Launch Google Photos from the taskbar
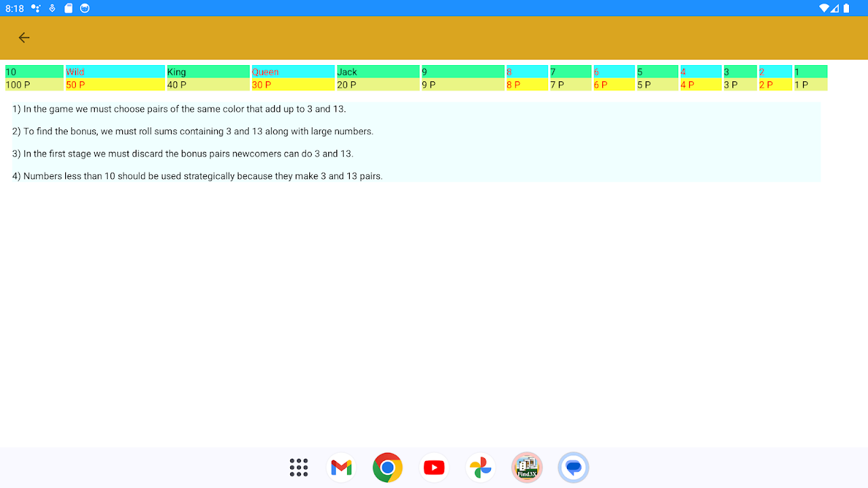This screenshot has width=868, height=488. point(480,468)
